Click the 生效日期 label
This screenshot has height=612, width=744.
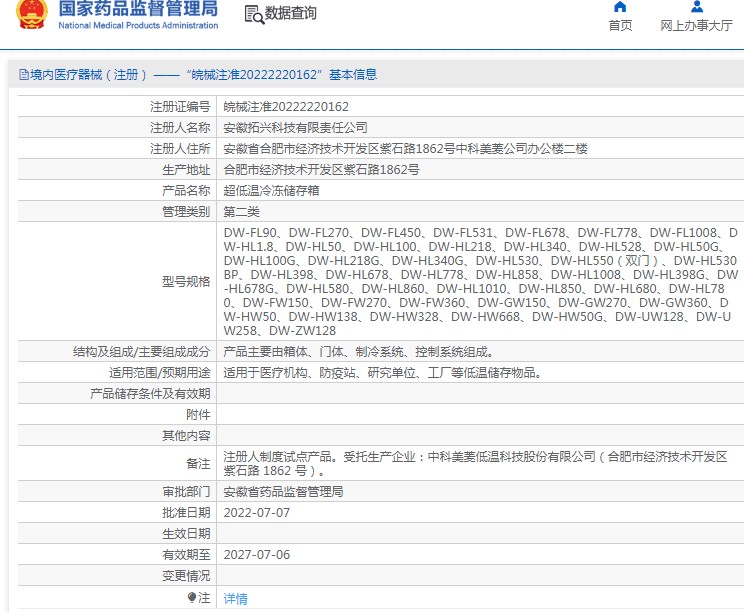[x=186, y=534]
